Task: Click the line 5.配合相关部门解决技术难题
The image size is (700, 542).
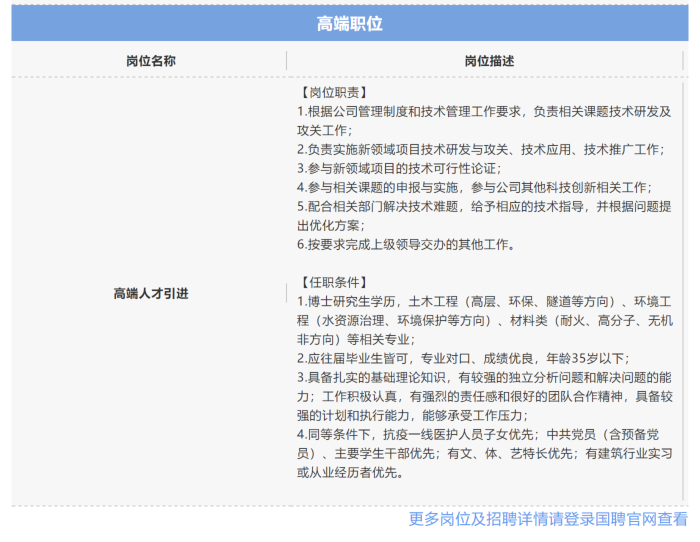Action: 484,206
